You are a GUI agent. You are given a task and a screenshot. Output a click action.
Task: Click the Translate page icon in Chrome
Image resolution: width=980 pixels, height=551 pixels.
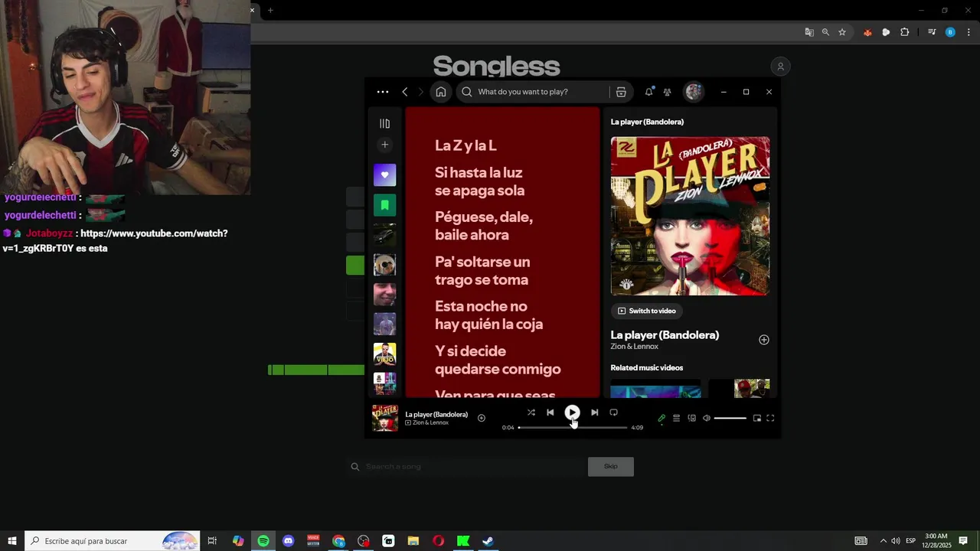pyautogui.click(x=809, y=32)
